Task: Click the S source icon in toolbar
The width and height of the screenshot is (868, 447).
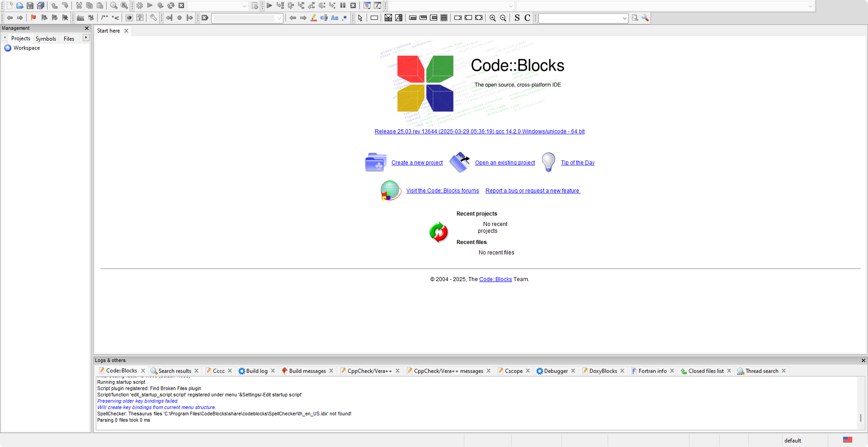Action: click(517, 18)
